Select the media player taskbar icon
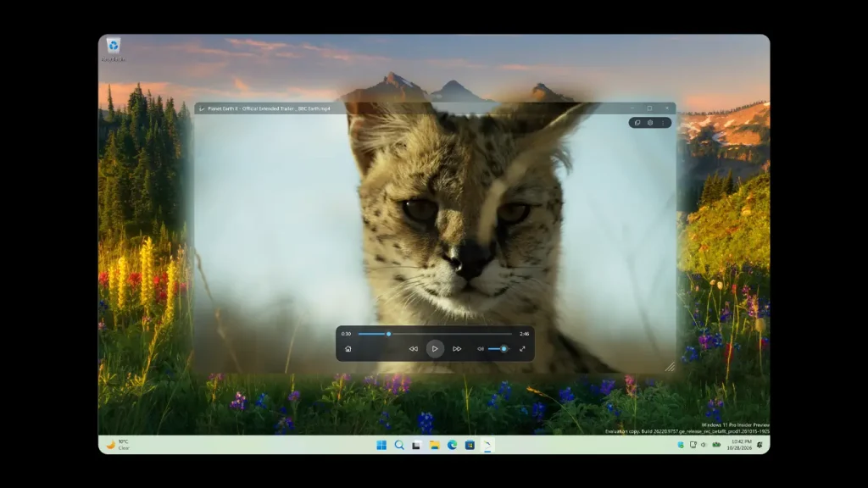Image resolution: width=868 pixels, height=488 pixels. [x=487, y=446]
